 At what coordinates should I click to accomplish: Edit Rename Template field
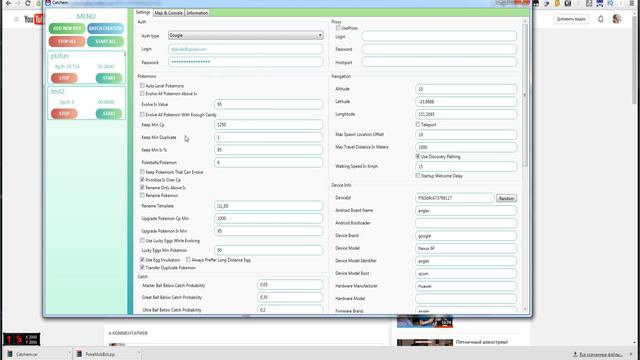tap(269, 206)
